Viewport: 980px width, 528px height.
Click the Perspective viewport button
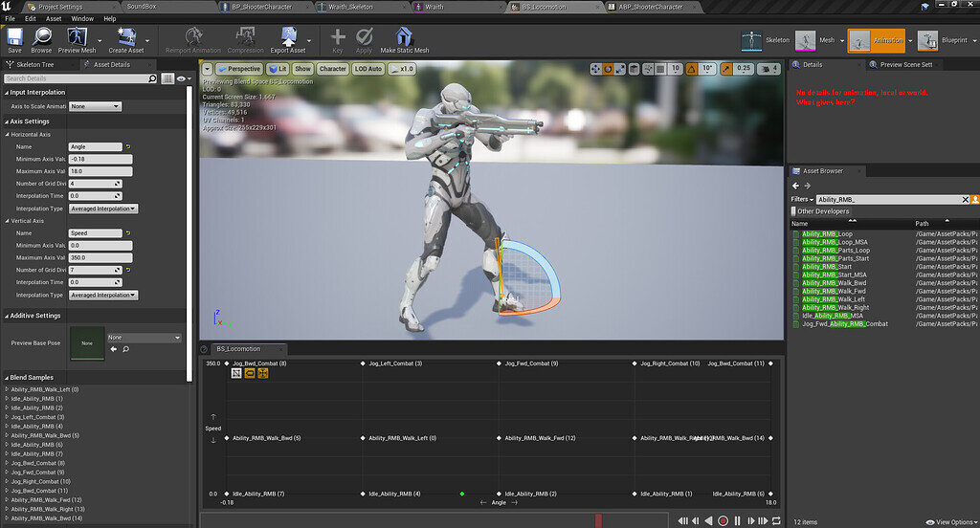[x=238, y=69]
